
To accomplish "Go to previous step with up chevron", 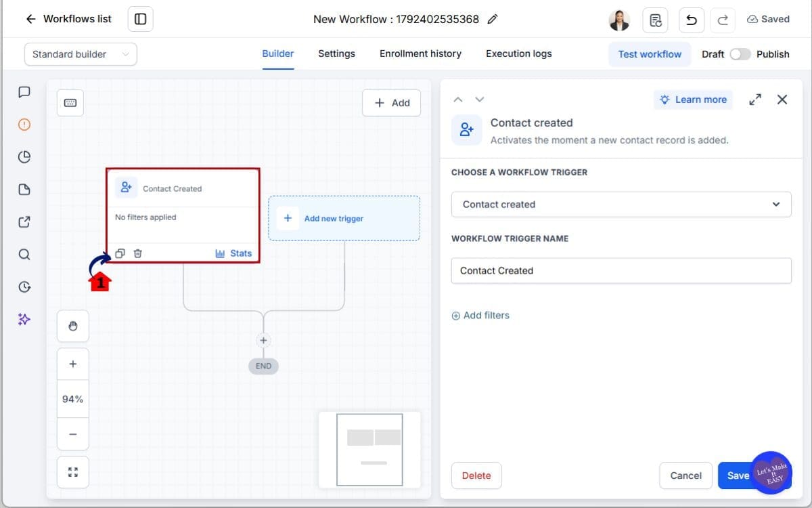I will [x=458, y=100].
